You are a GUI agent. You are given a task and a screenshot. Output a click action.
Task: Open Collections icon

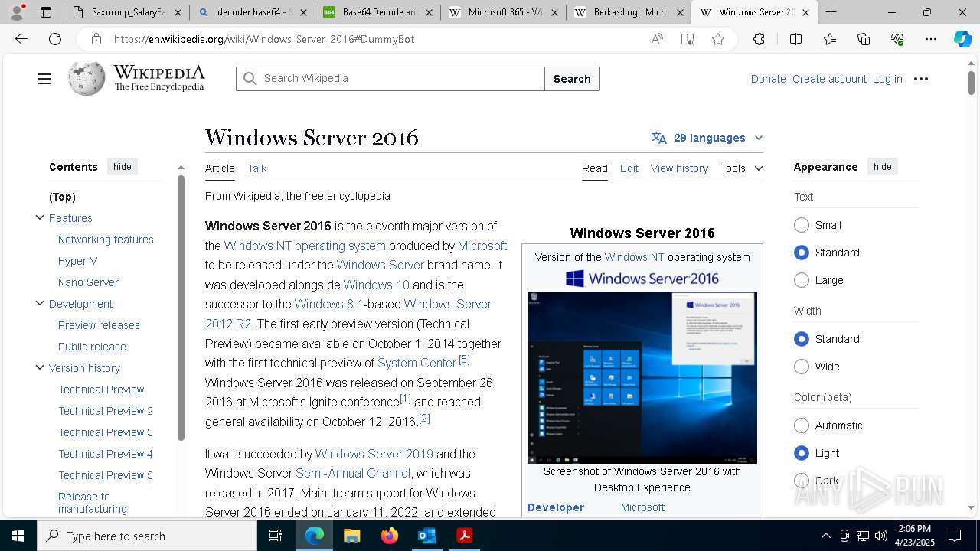[864, 39]
